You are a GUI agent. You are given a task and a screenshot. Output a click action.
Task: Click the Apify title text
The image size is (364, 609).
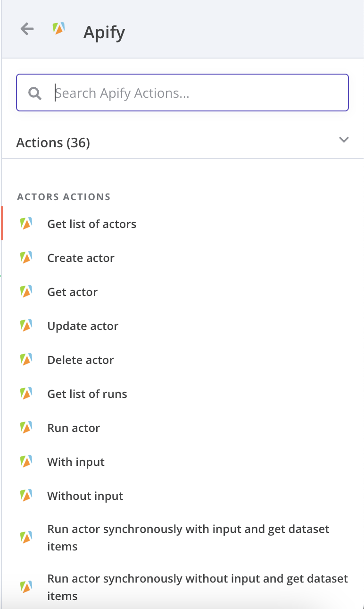pyautogui.click(x=104, y=33)
